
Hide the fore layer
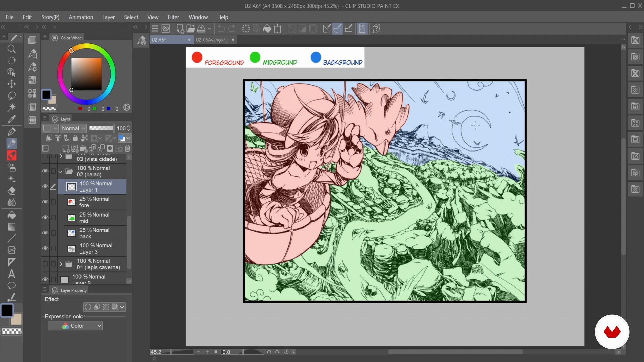point(45,202)
